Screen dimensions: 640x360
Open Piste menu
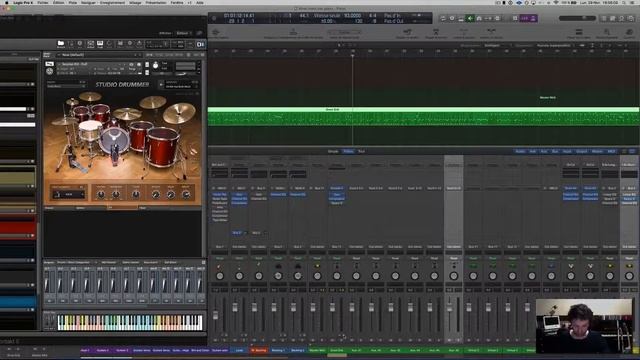[x=73, y=2]
